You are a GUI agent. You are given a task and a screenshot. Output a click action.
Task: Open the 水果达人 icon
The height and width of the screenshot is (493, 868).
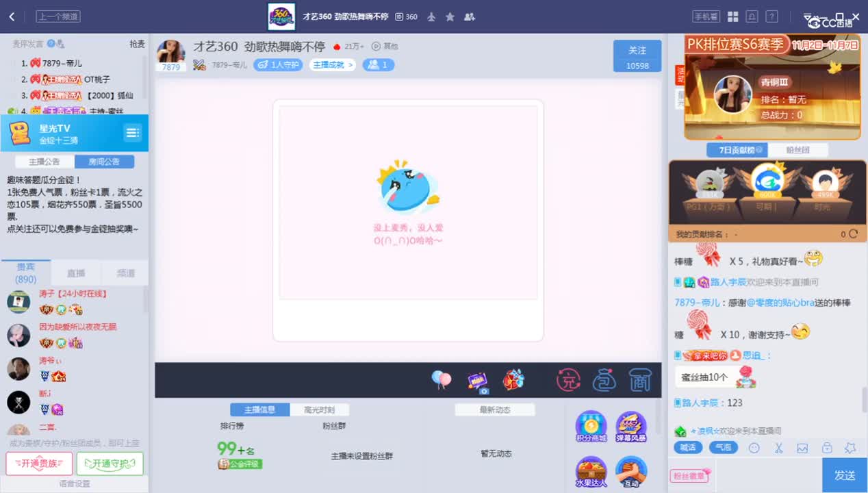pos(591,472)
